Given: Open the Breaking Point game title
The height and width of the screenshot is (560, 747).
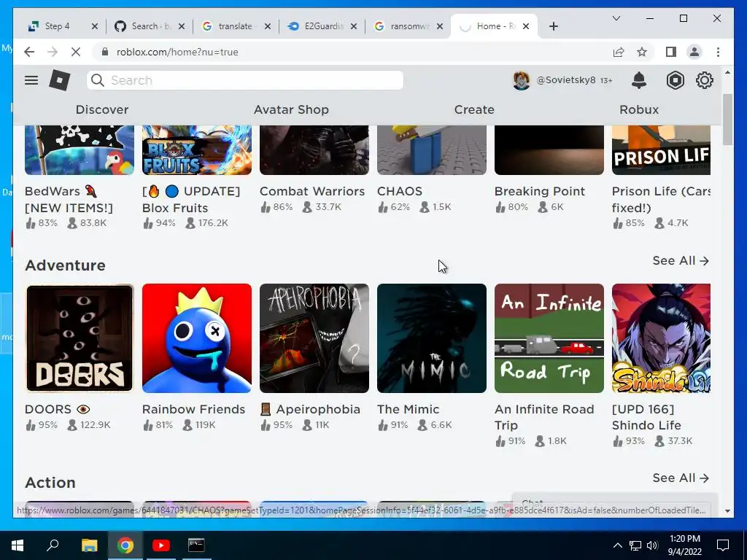Looking at the screenshot, I should (x=539, y=192).
